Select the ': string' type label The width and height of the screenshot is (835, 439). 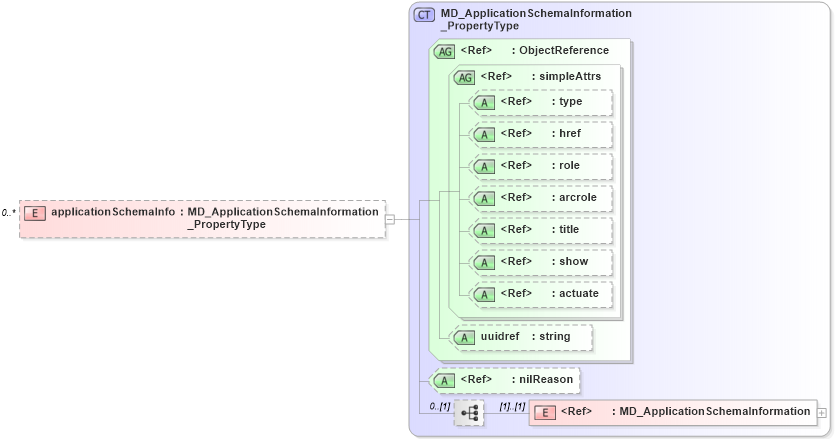pos(551,336)
